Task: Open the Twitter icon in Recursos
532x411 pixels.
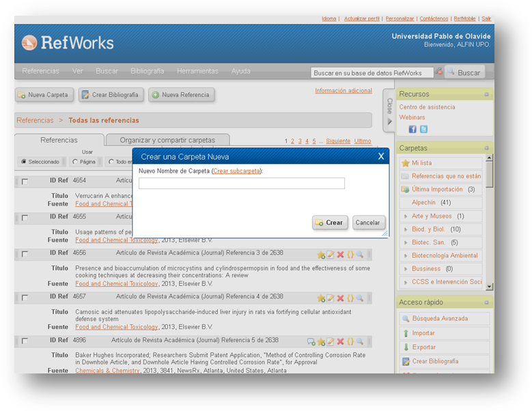Action: (423, 129)
